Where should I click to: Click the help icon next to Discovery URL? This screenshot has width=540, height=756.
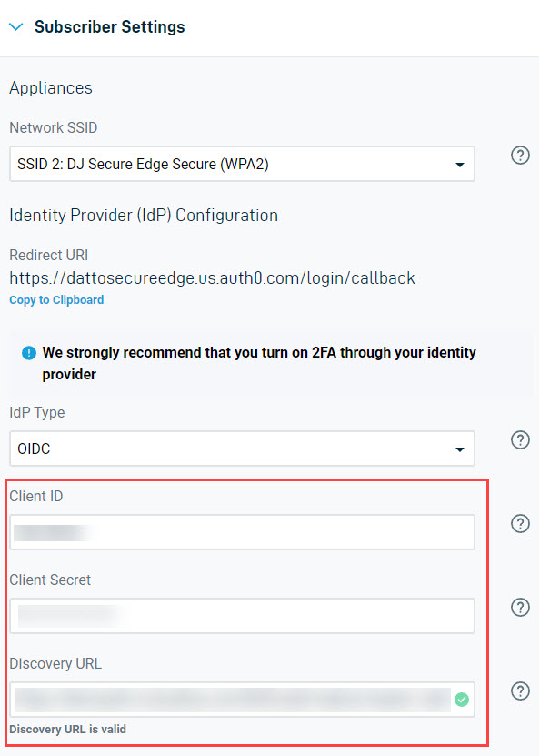(520, 690)
